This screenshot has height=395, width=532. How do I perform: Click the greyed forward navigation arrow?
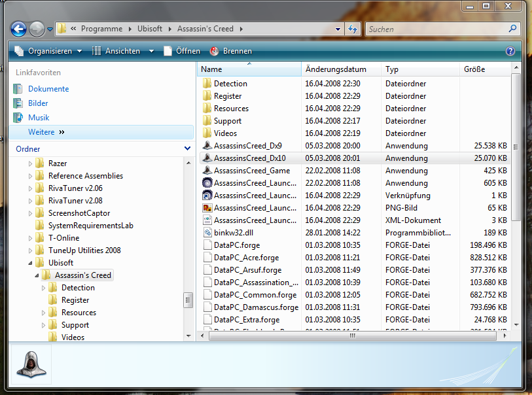[37, 29]
